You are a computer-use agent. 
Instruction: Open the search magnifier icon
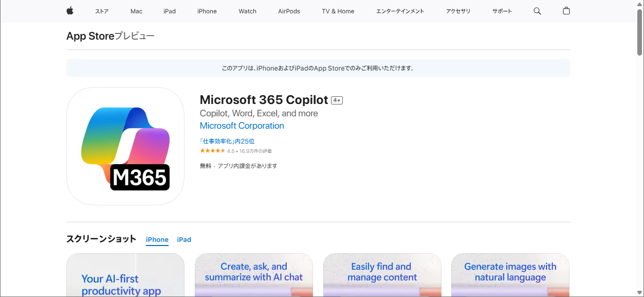tap(537, 11)
